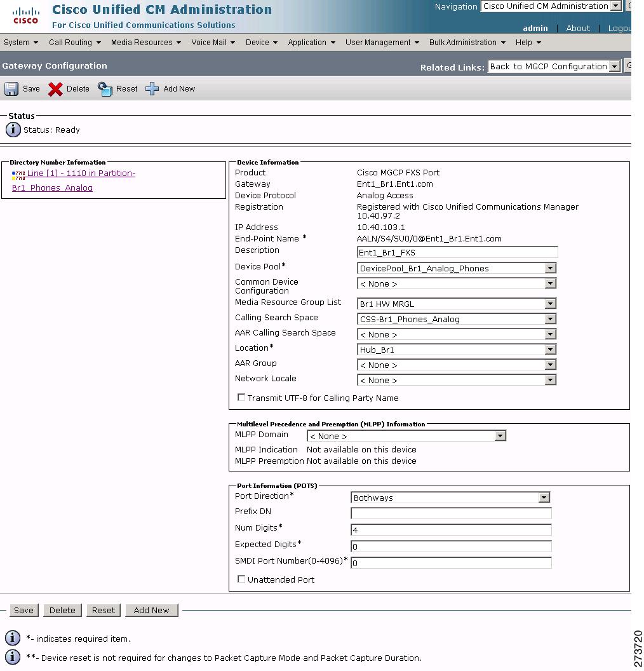The height and width of the screenshot is (671, 644).
Task: Click the Prefix DN input field
Action: (x=451, y=513)
